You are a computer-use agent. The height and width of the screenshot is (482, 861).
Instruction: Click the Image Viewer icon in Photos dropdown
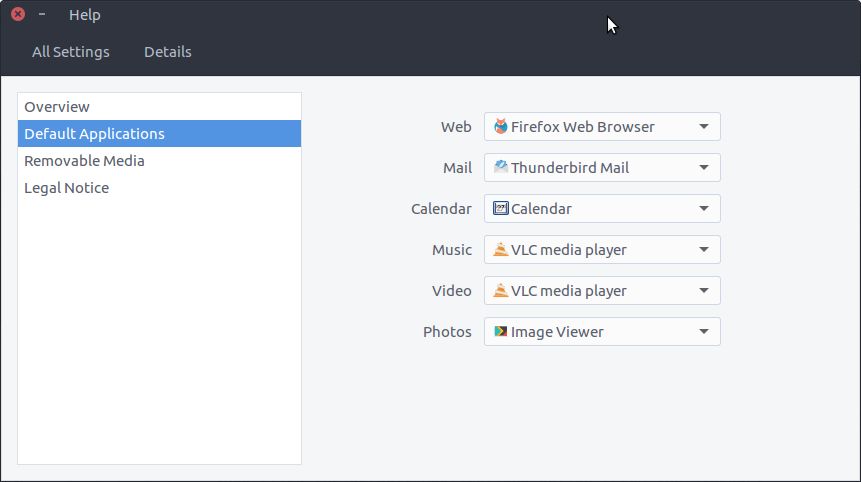500,331
